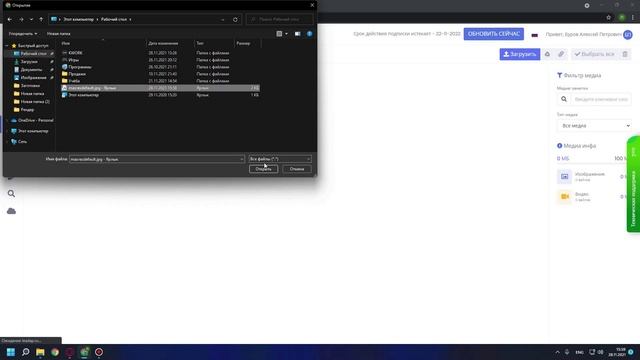The width and height of the screenshot is (640, 360).
Task: Select OneDrive - Personal in sidebar
Action: tap(36, 120)
